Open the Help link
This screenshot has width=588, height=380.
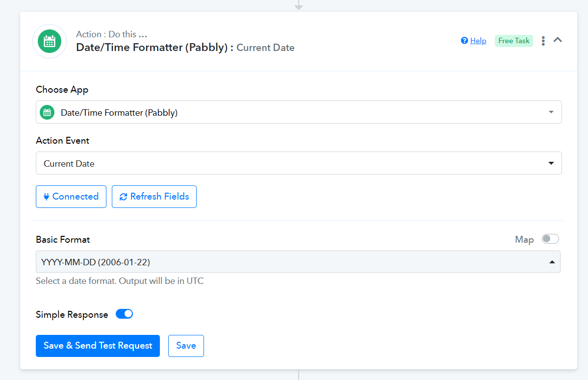(478, 41)
